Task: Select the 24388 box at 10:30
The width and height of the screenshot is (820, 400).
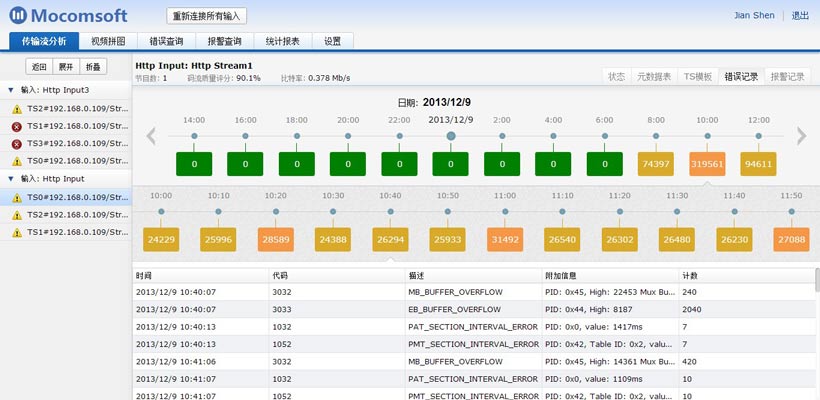Action: [333, 239]
